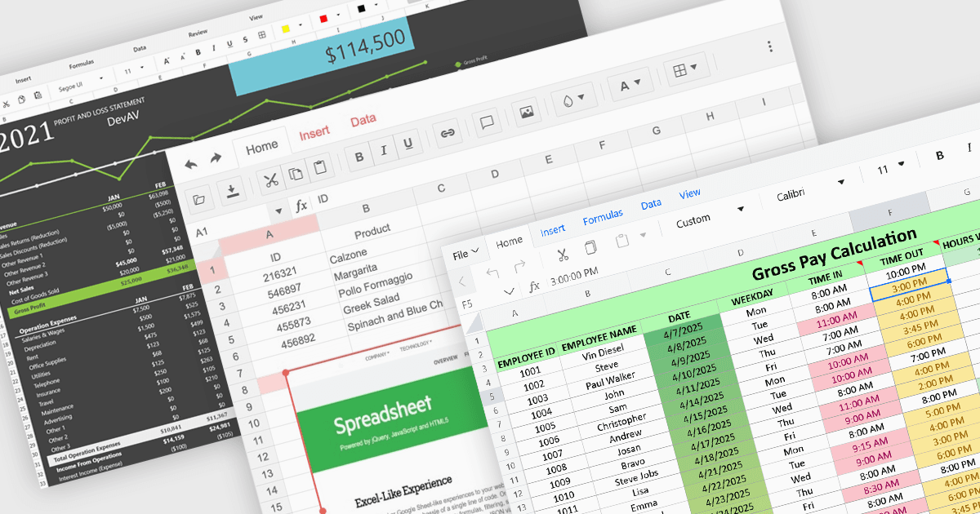The height and width of the screenshot is (514, 980).
Task: Click Cut scissors icon in middle window
Action: pos(271,180)
